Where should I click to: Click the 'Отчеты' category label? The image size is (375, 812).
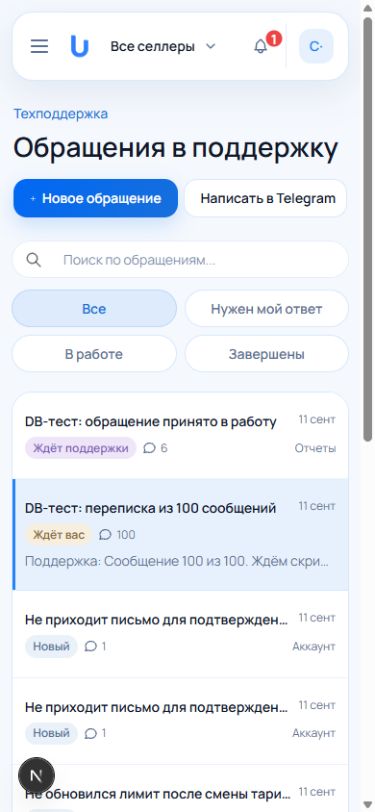[x=315, y=448]
